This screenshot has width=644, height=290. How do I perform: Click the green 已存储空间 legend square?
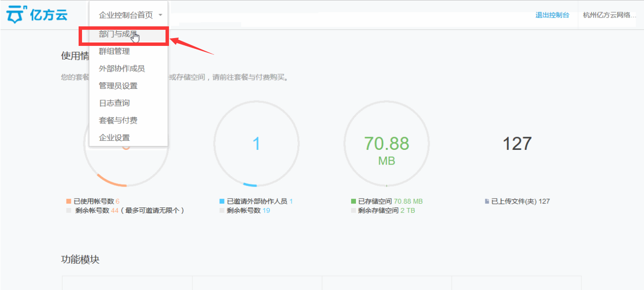point(353,201)
